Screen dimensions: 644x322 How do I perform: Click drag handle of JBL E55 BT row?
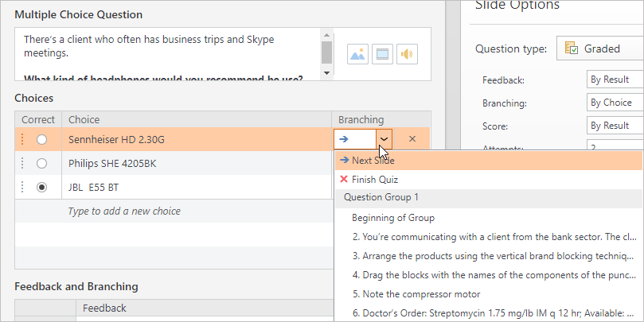(x=22, y=188)
